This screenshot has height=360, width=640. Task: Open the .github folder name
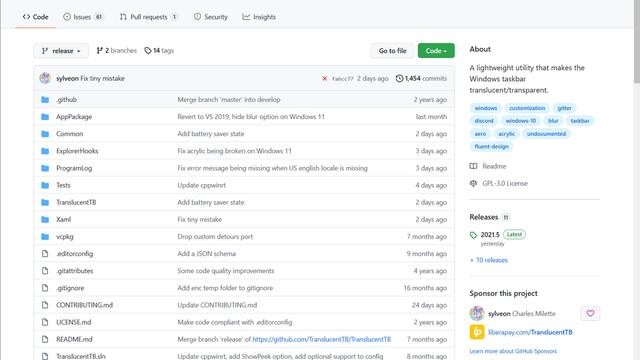pyautogui.click(x=67, y=100)
